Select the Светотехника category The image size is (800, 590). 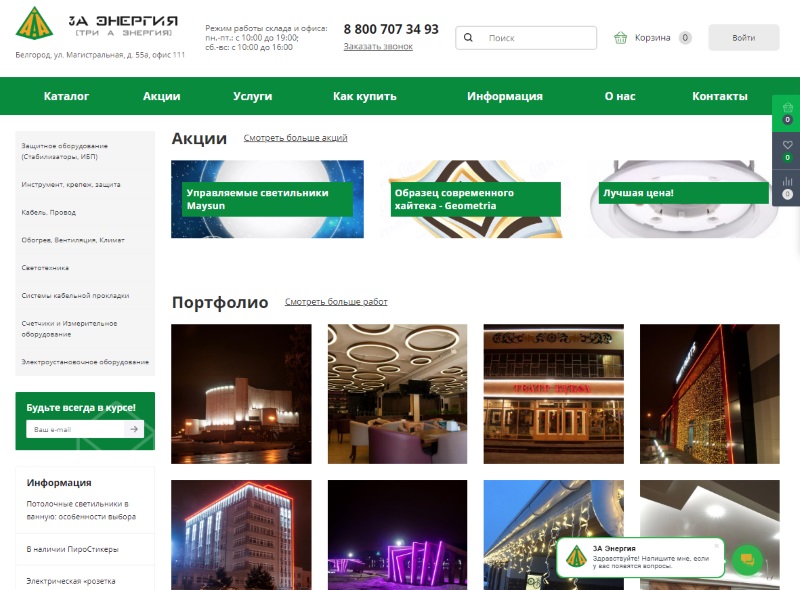coord(45,268)
